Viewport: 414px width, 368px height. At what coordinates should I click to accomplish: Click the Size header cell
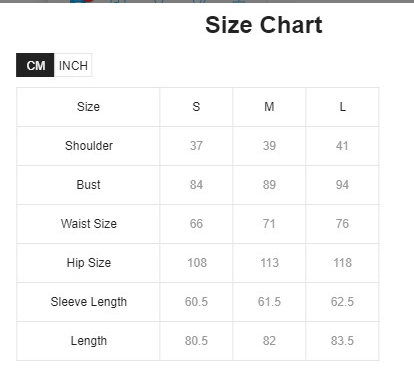[88, 107]
